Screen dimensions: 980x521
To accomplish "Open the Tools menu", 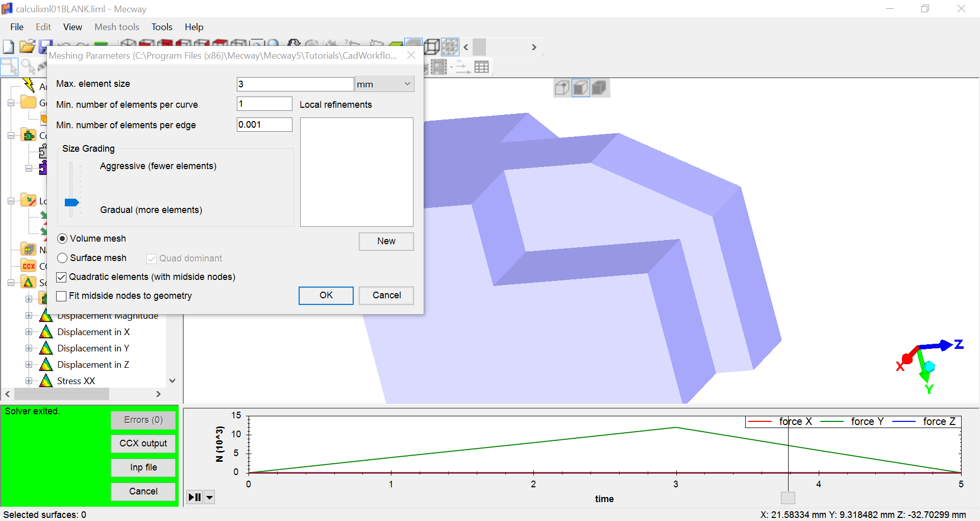I will coord(162,27).
